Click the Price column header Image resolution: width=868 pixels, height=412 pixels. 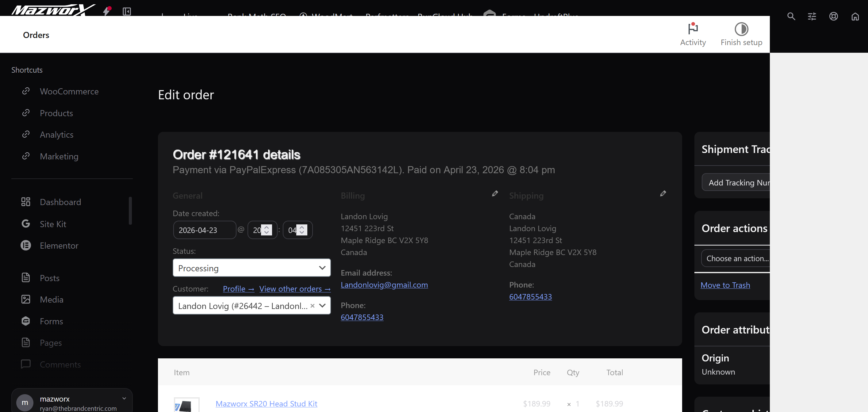542,372
